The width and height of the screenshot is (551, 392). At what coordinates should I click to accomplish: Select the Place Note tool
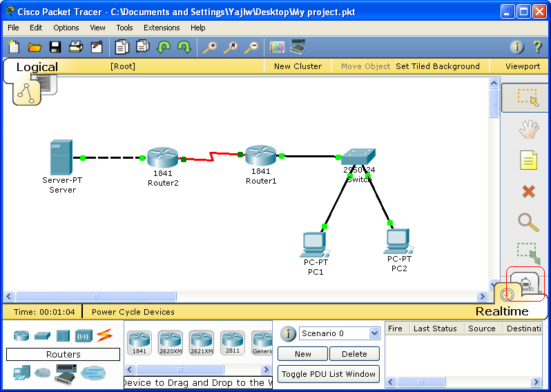click(528, 160)
